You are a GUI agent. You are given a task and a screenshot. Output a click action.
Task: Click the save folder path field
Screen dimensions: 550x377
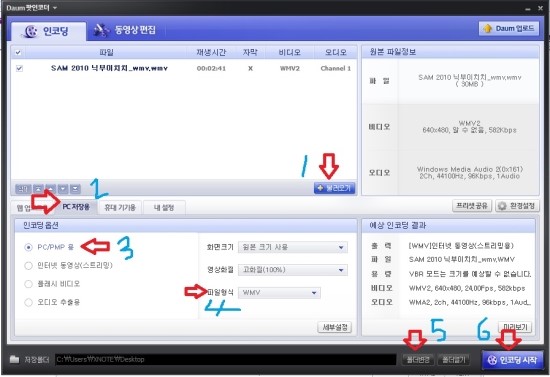coord(226,359)
